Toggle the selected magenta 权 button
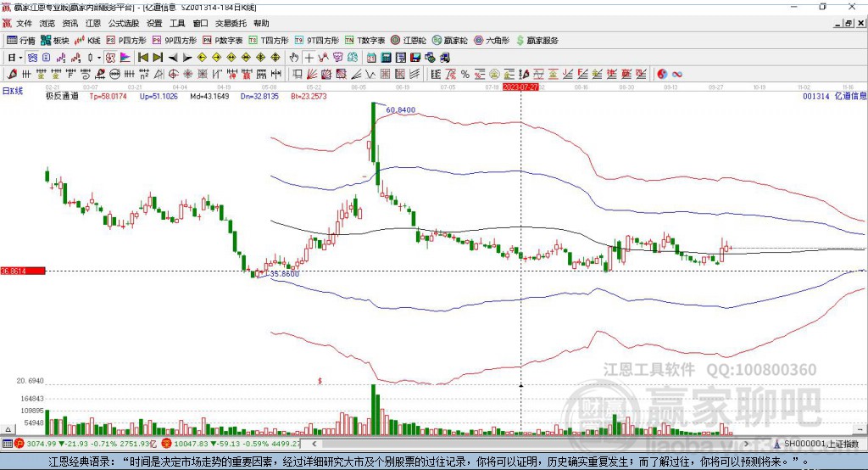Screen dimensions: 868x470 point(111,58)
